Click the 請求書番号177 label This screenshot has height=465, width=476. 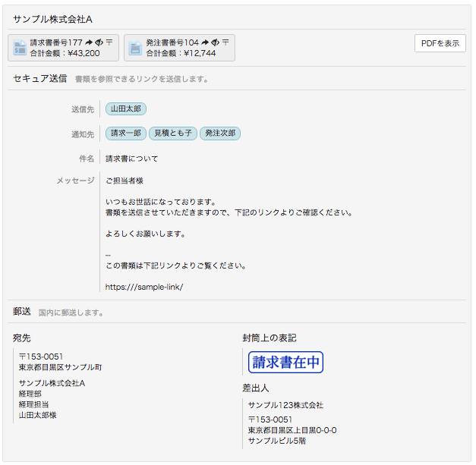(56, 42)
